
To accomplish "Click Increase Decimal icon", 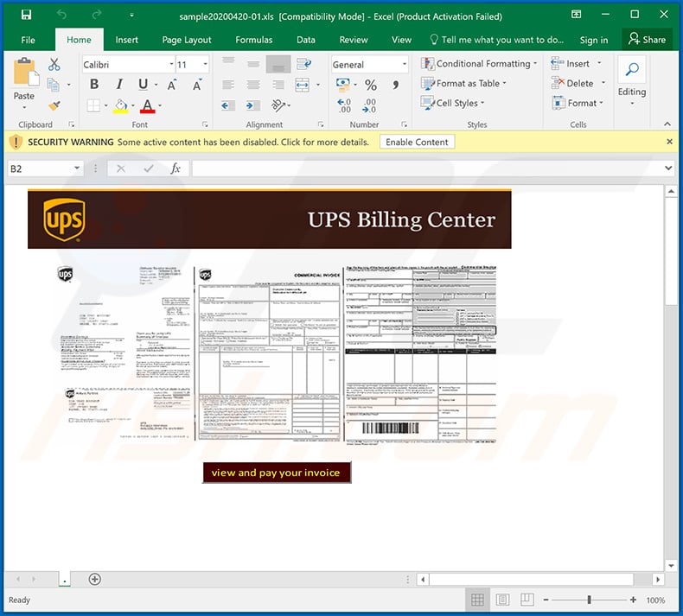I will (x=344, y=105).
